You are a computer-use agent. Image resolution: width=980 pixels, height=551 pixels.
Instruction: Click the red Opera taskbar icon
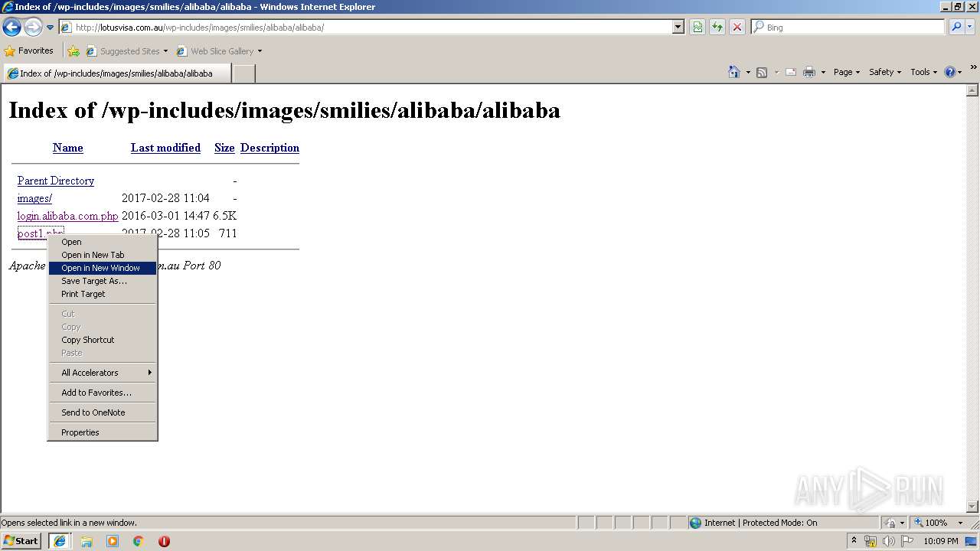coord(164,541)
